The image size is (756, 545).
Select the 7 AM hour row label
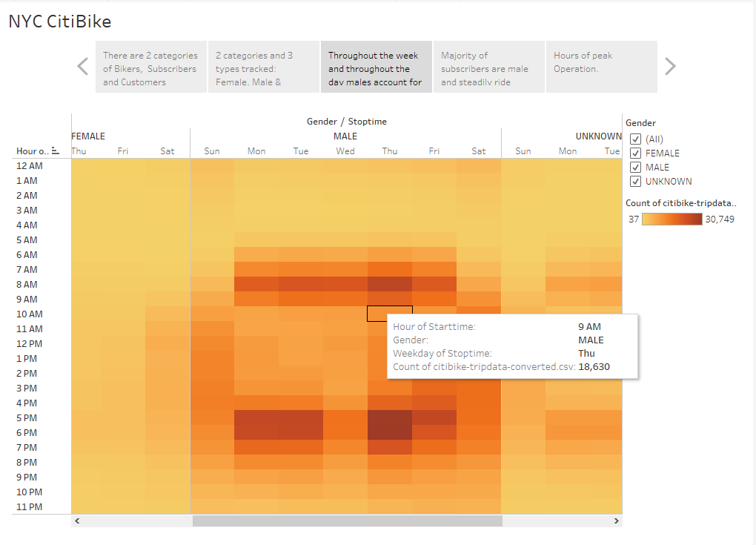coord(27,270)
